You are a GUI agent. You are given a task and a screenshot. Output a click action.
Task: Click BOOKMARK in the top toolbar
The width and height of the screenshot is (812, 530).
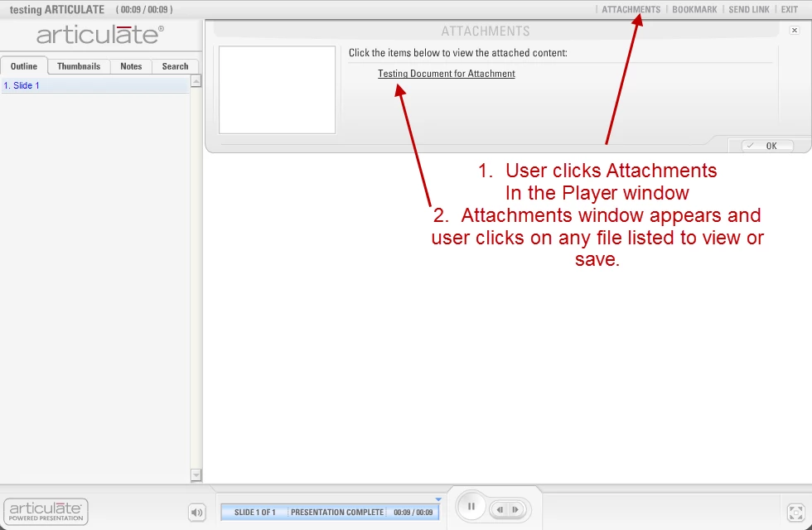(694, 9)
